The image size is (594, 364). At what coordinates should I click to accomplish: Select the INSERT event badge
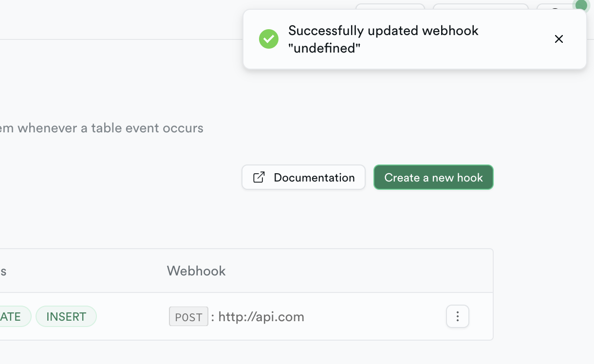click(66, 316)
